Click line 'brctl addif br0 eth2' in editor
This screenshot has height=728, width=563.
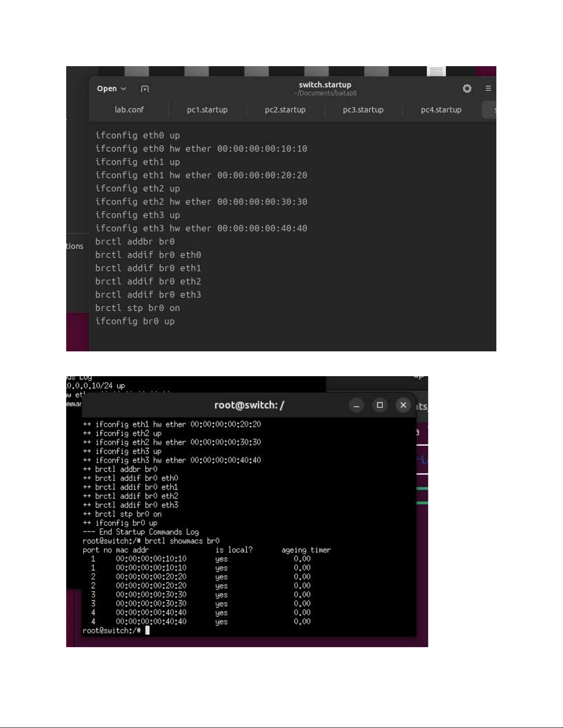(x=148, y=282)
